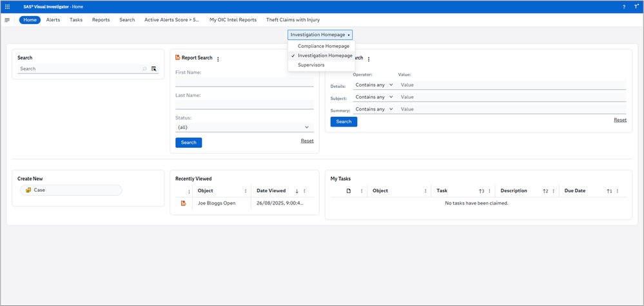Sort by the Due Date column header
This screenshot has height=306, width=644.
pos(575,191)
